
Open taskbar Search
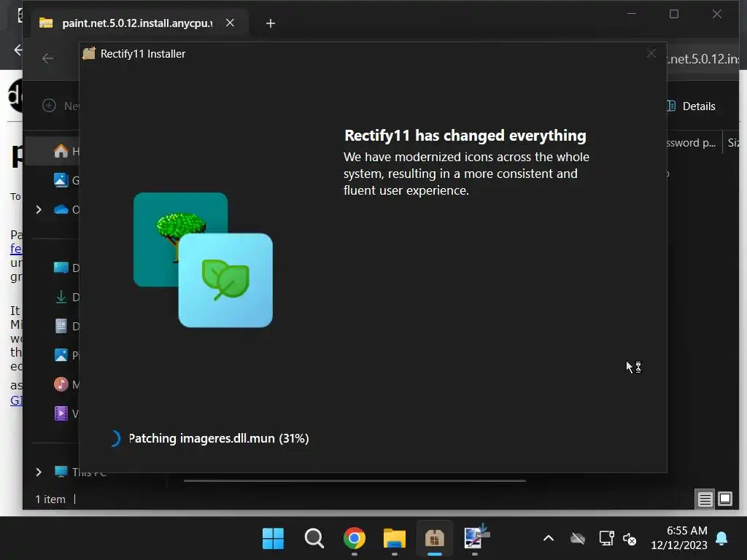(314, 539)
